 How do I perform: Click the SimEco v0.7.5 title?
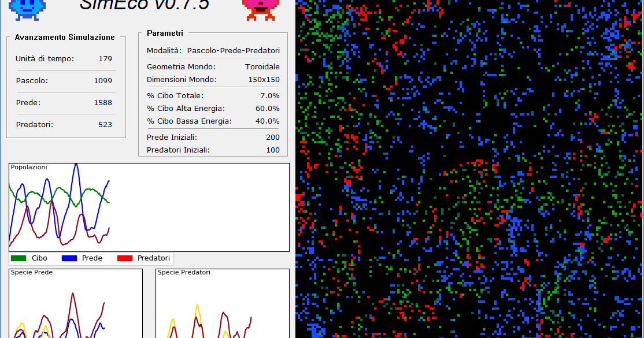click(x=145, y=6)
